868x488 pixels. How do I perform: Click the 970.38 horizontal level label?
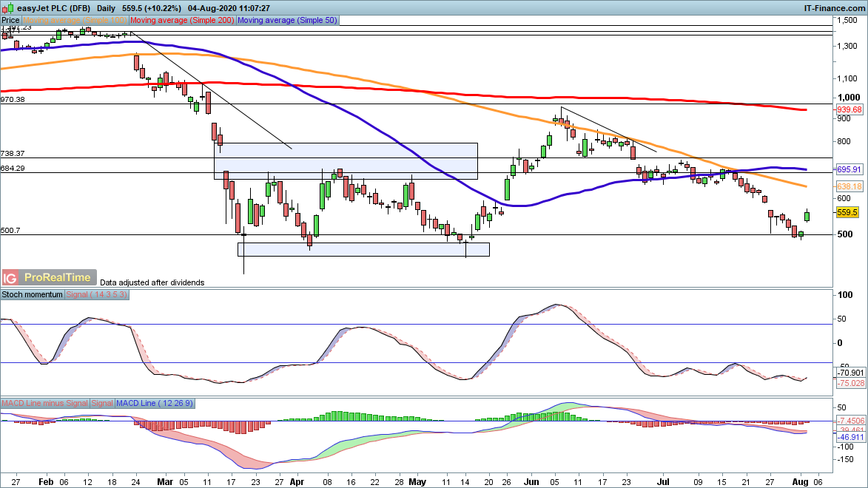click(13, 99)
